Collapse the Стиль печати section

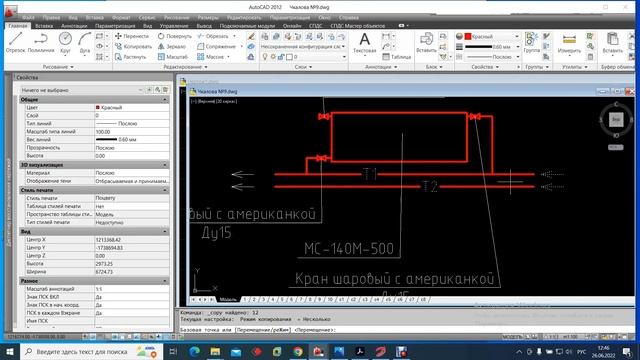[x=165, y=190]
